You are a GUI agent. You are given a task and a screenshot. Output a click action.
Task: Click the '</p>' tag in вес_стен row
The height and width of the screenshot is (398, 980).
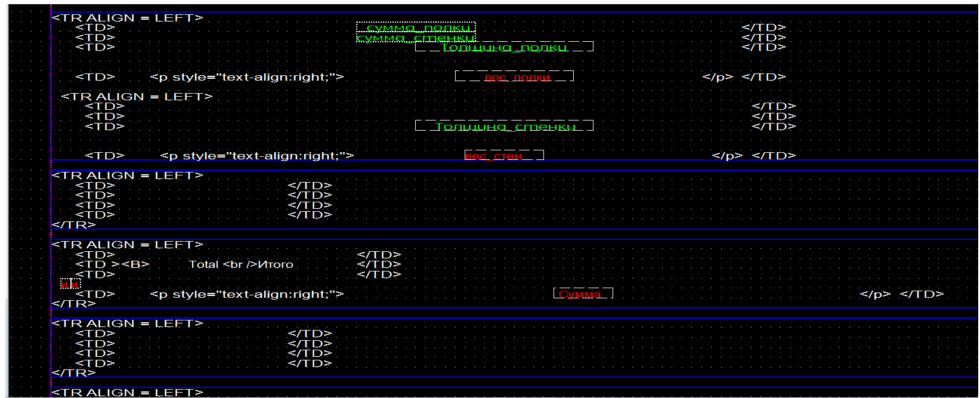coord(727,156)
